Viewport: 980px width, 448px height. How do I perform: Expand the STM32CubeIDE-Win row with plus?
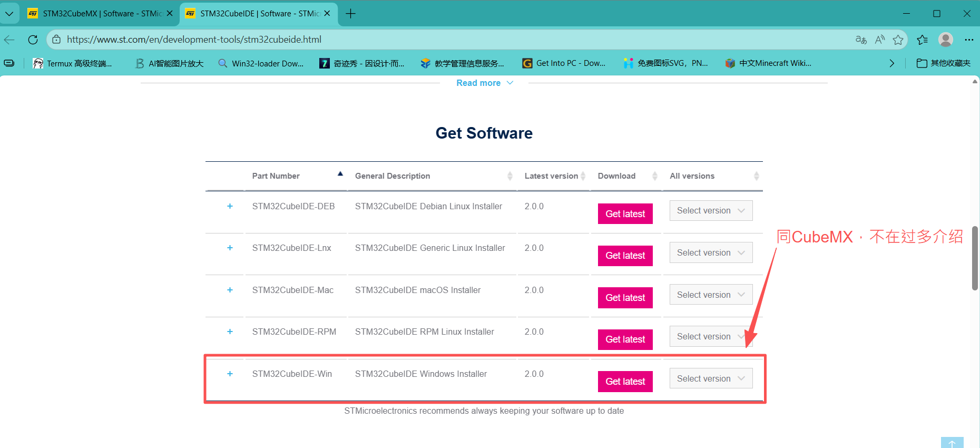tap(230, 374)
